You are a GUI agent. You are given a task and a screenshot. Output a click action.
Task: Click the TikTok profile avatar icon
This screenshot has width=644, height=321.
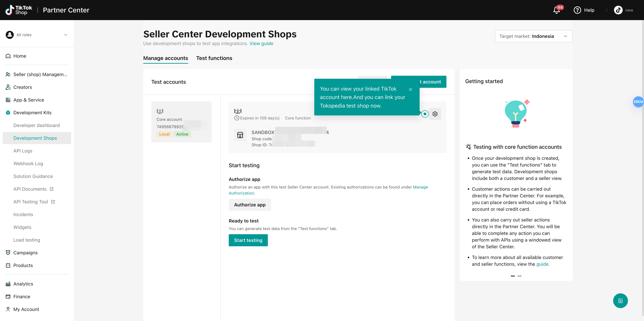point(618,10)
